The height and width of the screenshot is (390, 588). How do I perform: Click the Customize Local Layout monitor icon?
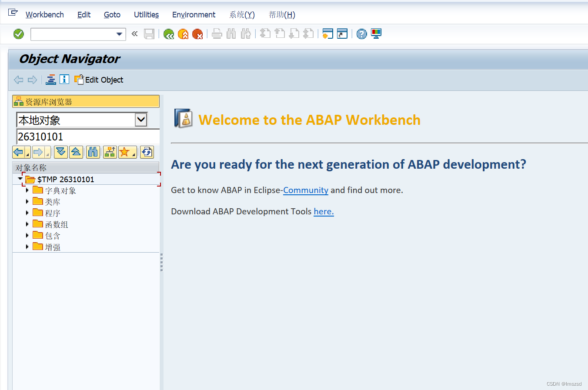(376, 34)
